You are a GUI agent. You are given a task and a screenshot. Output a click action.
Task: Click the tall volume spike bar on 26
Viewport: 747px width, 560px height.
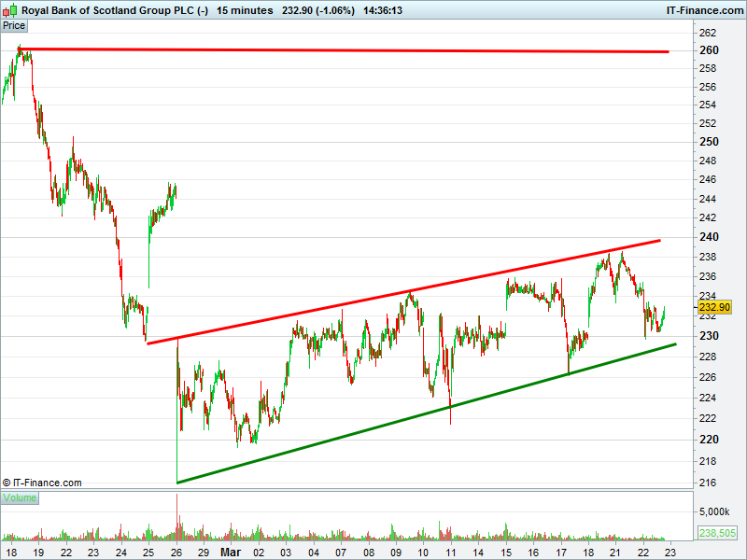pos(176,517)
